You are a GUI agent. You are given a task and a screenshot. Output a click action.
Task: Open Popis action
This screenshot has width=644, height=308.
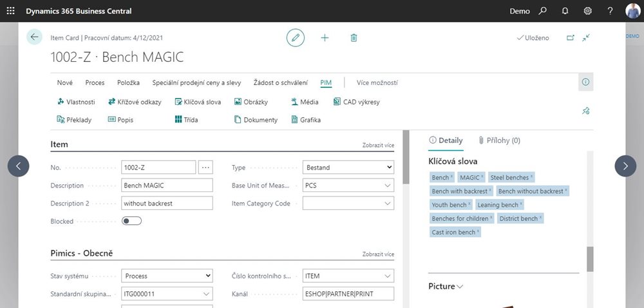(120, 120)
